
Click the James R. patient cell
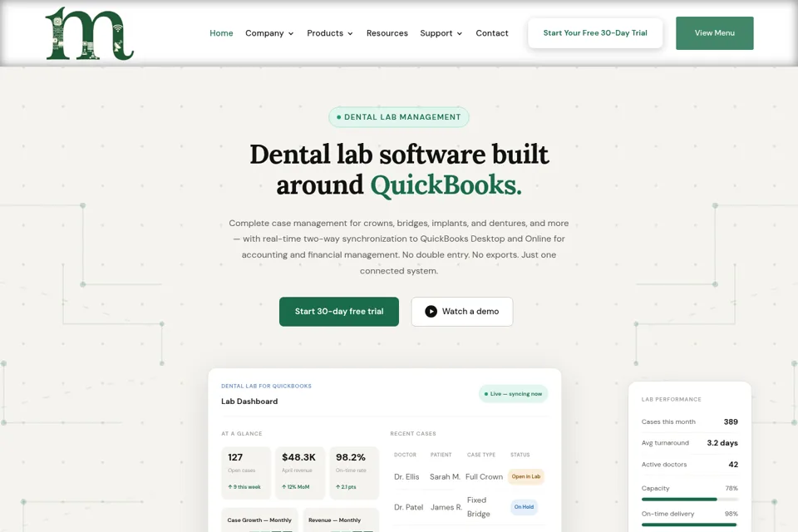click(x=446, y=508)
